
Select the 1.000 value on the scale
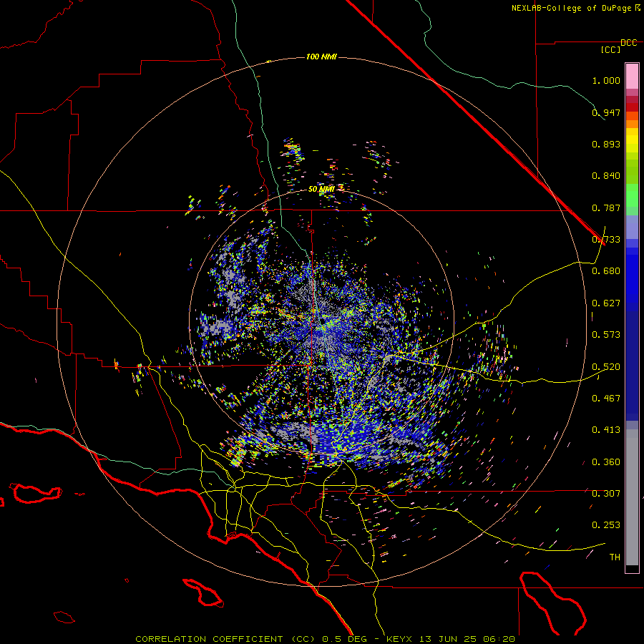pos(606,80)
